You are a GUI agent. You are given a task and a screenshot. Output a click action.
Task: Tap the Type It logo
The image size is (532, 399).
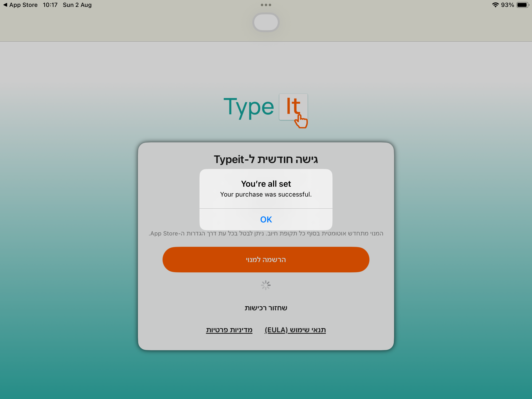tap(266, 110)
